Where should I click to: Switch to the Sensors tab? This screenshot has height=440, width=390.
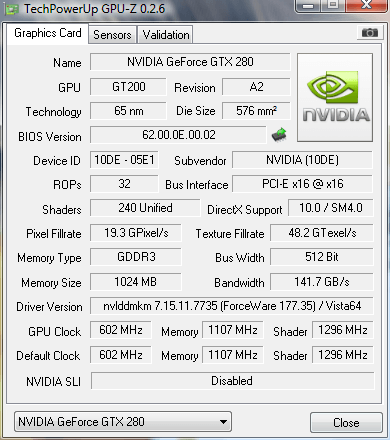pyautogui.click(x=112, y=35)
